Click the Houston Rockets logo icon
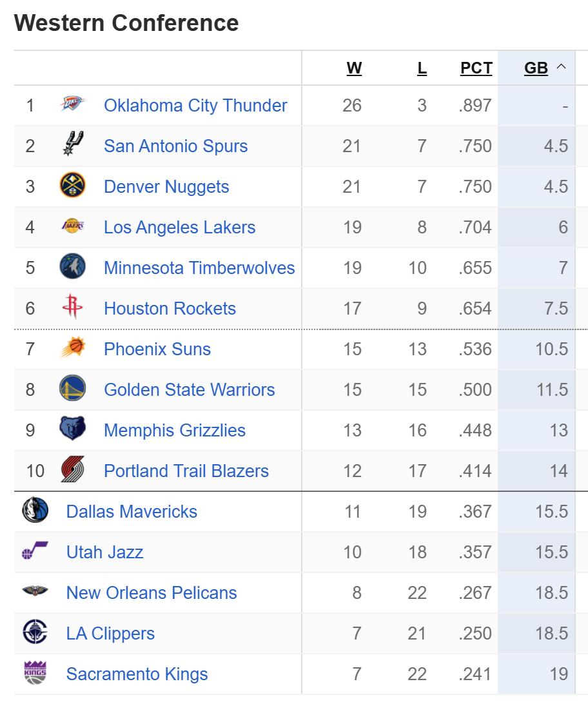This screenshot has height=704, width=588. 72,308
